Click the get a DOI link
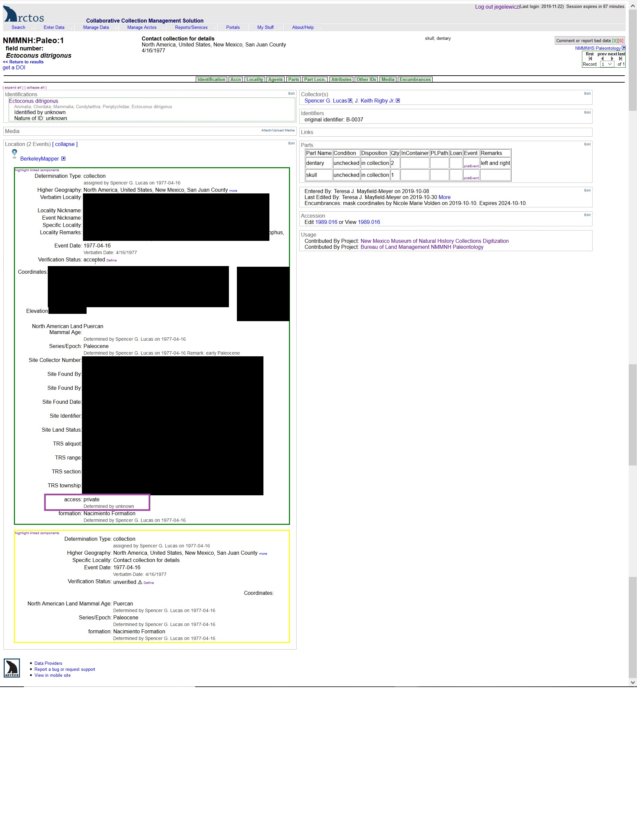The height and width of the screenshot is (840, 637). 14,68
